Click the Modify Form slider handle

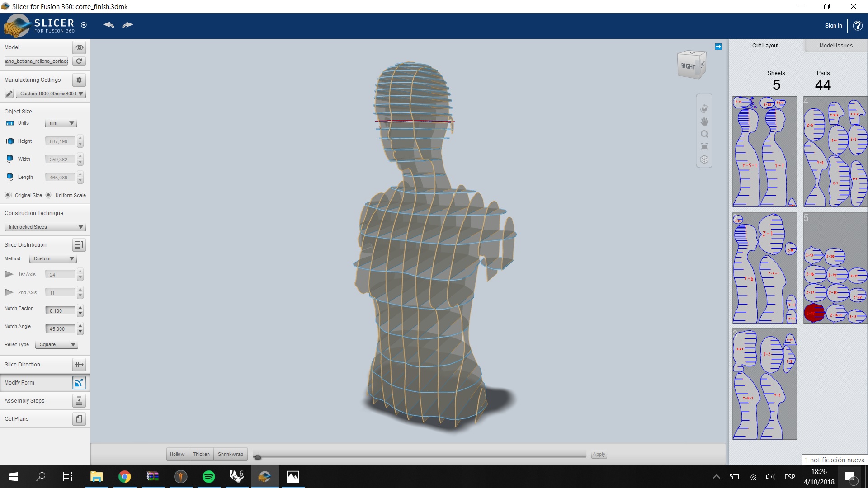[x=257, y=457]
